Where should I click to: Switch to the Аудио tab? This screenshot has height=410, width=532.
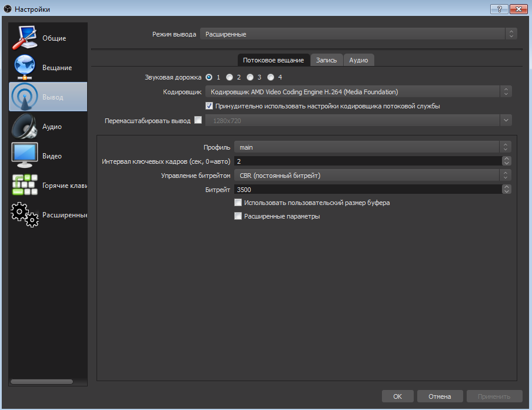[358, 60]
